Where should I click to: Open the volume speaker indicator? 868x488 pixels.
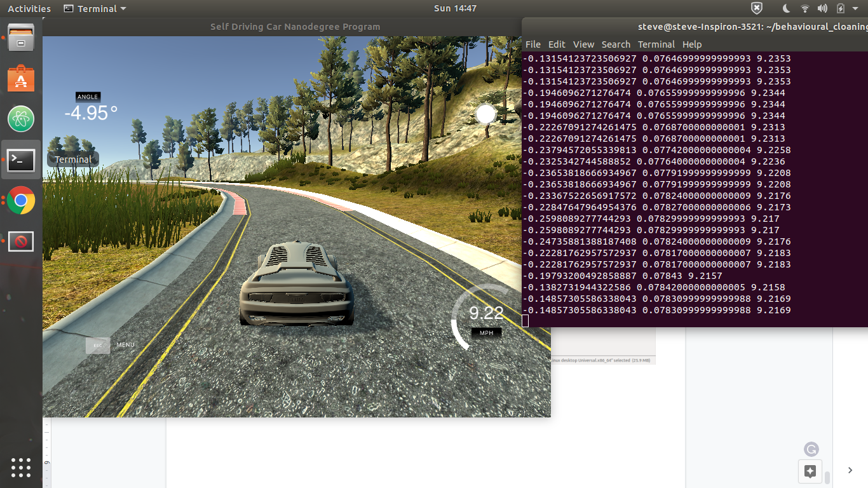(x=823, y=8)
